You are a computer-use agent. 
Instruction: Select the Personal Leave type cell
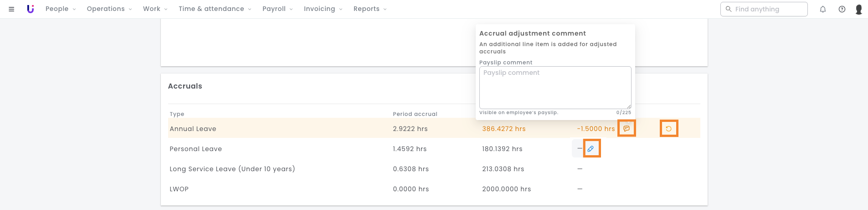195,149
